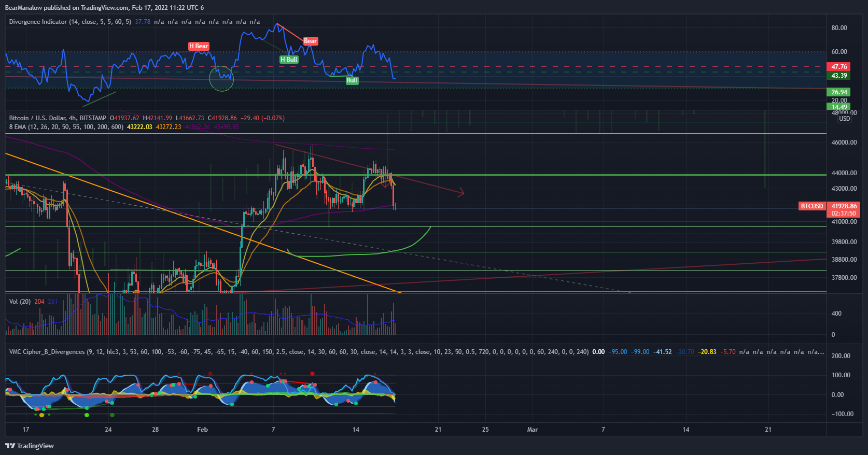Click the green 43.39 scale tag
The image size is (868, 455).
838,76
